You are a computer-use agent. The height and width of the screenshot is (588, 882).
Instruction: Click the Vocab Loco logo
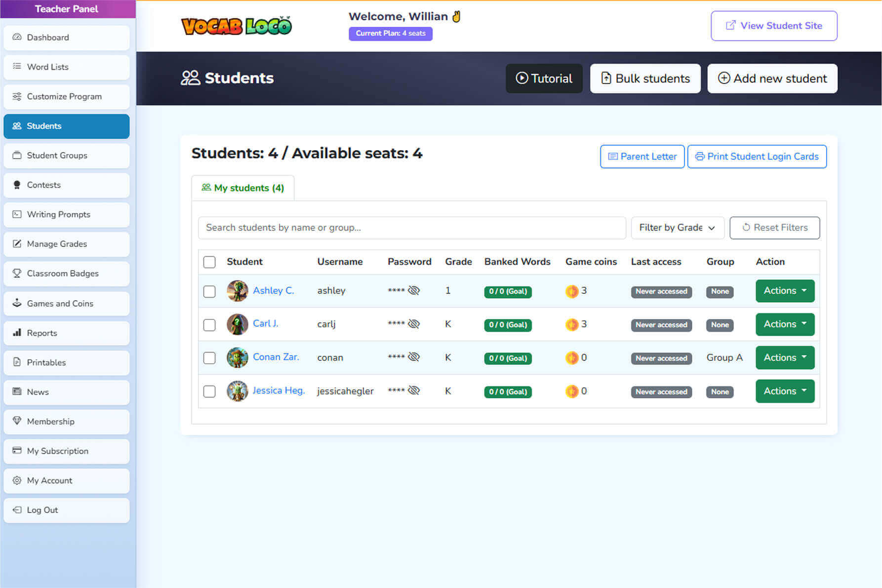click(x=237, y=26)
